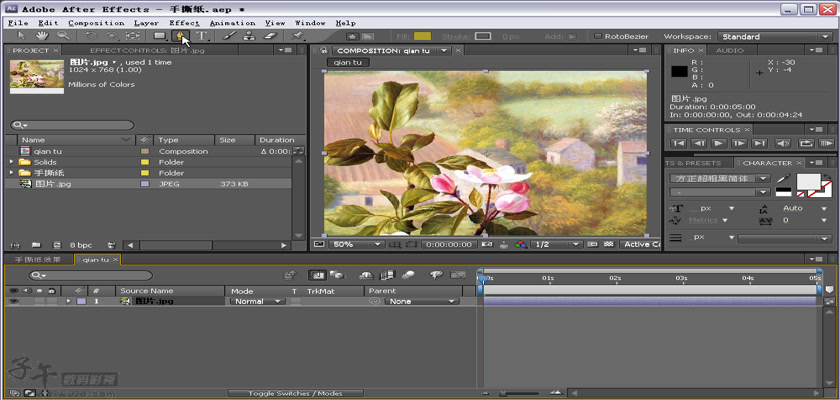
Task: Expand the 手撕纸 folder
Action: click(x=11, y=173)
